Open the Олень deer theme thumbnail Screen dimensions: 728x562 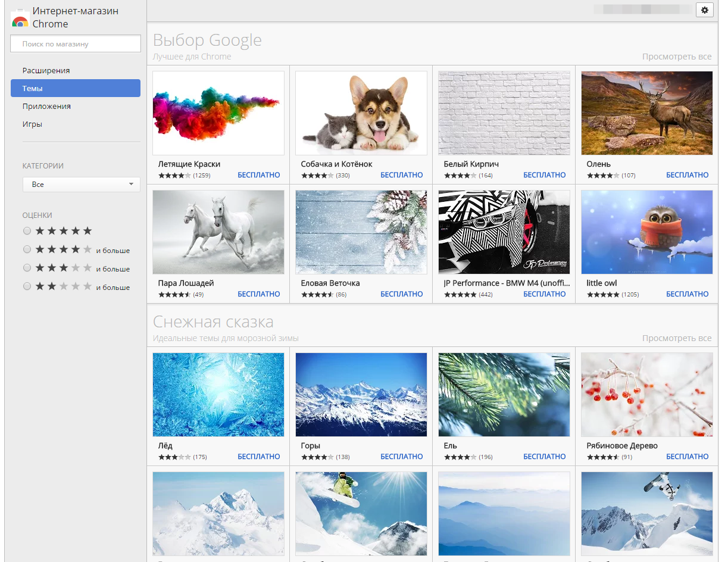tap(646, 113)
